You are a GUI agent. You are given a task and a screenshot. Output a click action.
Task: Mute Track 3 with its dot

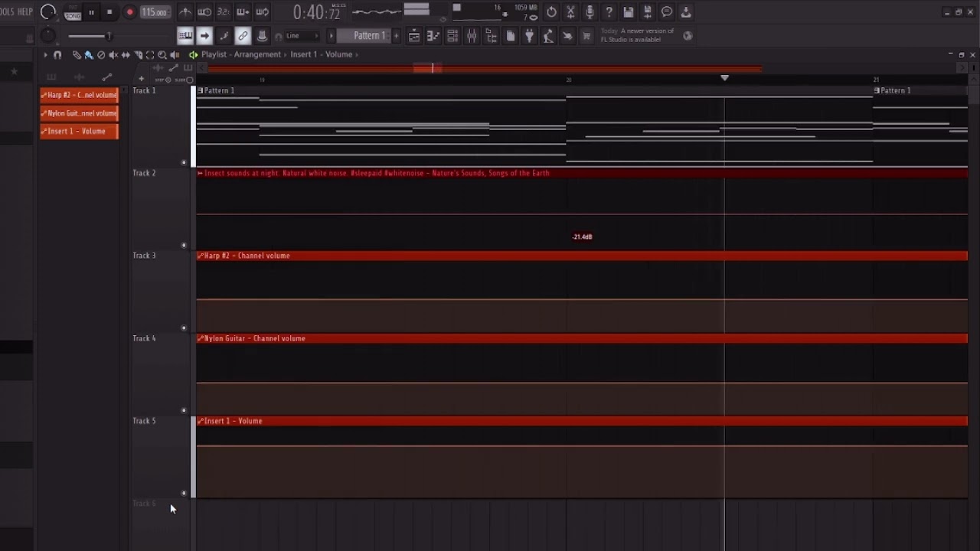184,328
